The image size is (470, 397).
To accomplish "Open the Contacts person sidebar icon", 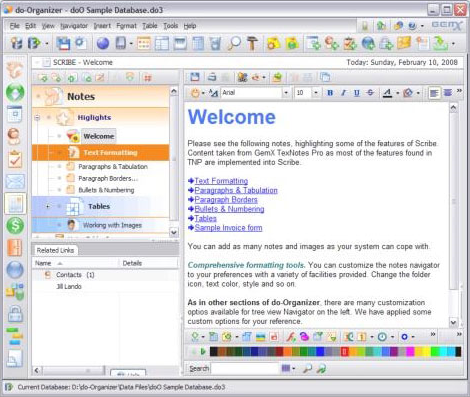I will [15, 136].
